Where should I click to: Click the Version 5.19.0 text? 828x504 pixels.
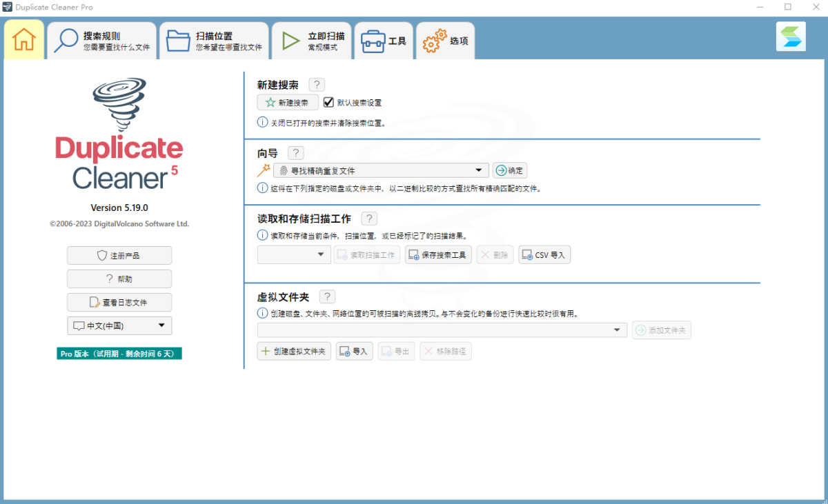pyautogui.click(x=119, y=208)
